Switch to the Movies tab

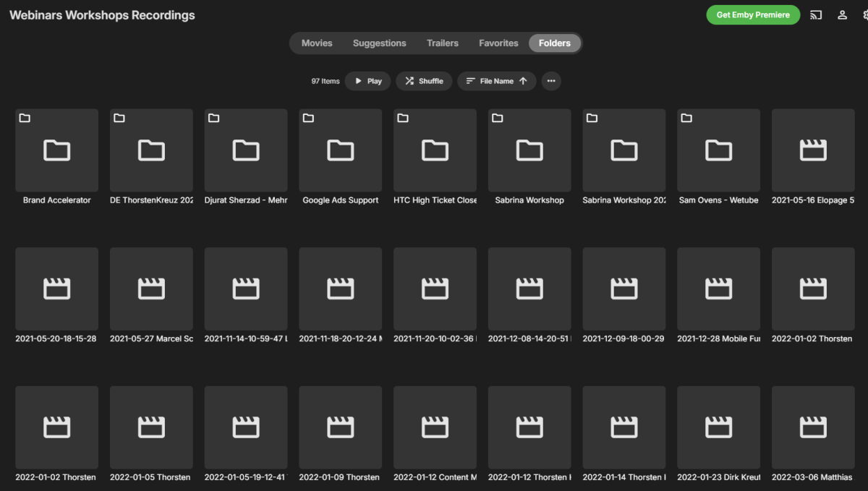tap(317, 43)
